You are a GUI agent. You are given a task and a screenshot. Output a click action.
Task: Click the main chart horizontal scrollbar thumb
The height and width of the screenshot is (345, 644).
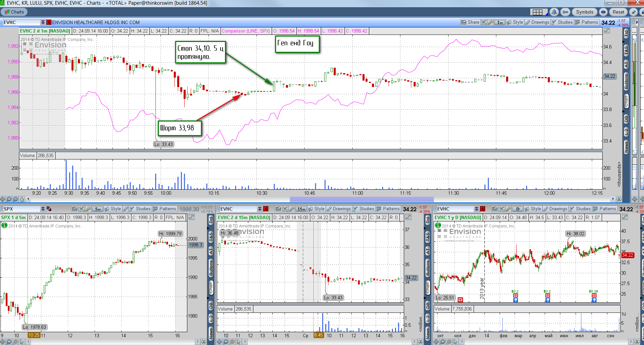coord(361,199)
